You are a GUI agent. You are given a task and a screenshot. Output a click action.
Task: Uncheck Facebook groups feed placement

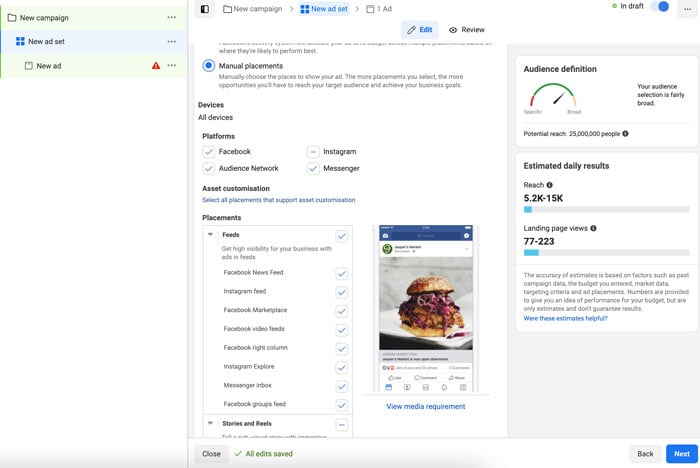[x=342, y=405]
